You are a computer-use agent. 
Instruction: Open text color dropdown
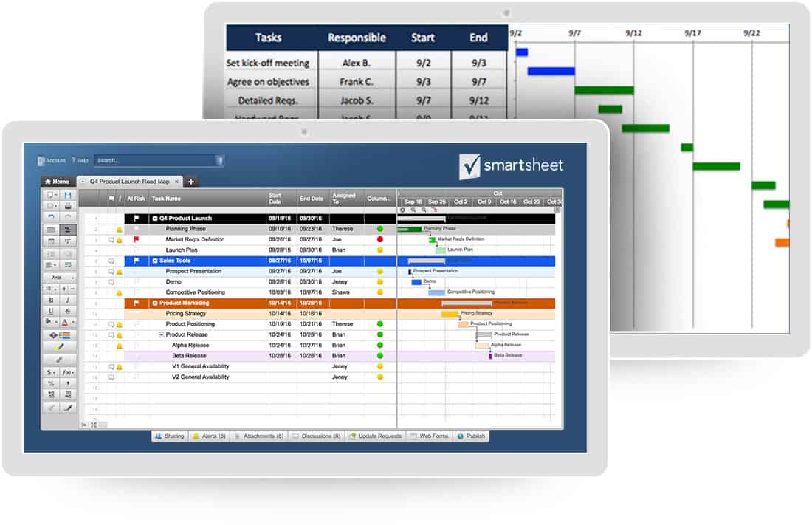(x=68, y=322)
